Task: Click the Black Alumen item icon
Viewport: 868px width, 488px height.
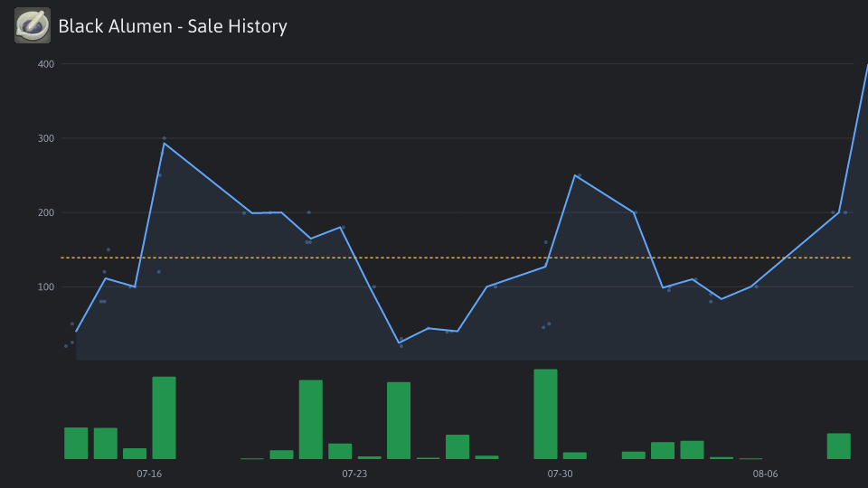Action: (33, 25)
